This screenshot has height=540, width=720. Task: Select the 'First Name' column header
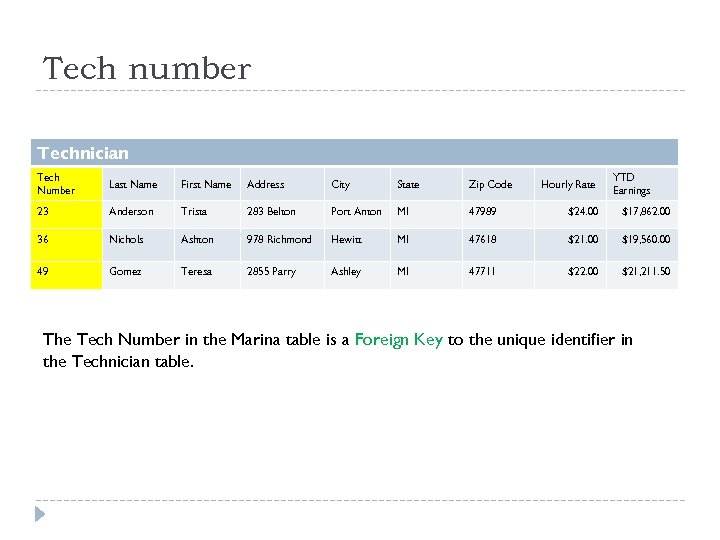[x=206, y=184]
